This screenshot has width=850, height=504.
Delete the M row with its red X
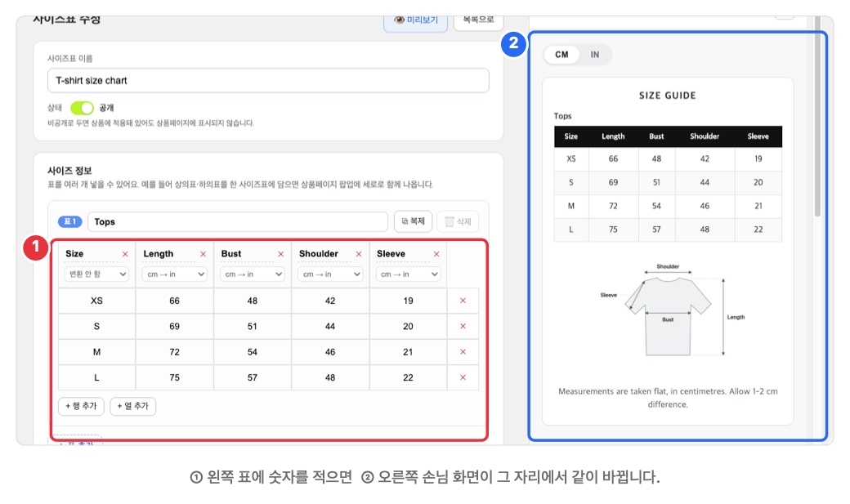pyautogui.click(x=463, y=352)
